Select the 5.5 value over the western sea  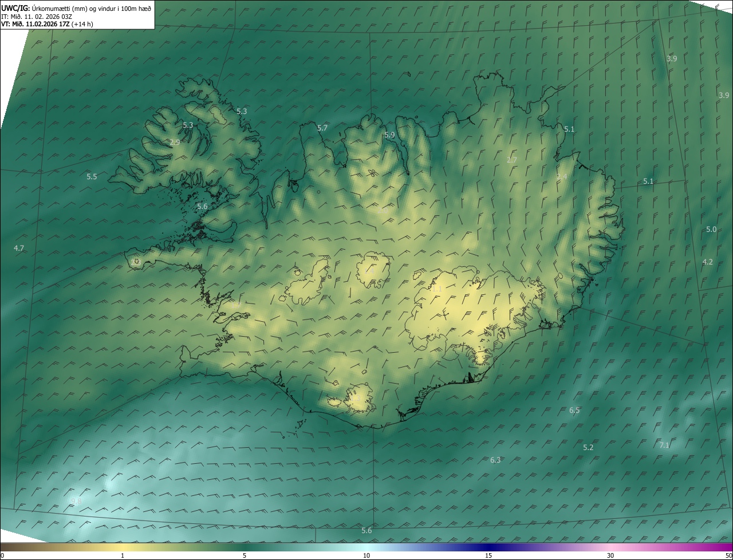[x=92, y=177]
